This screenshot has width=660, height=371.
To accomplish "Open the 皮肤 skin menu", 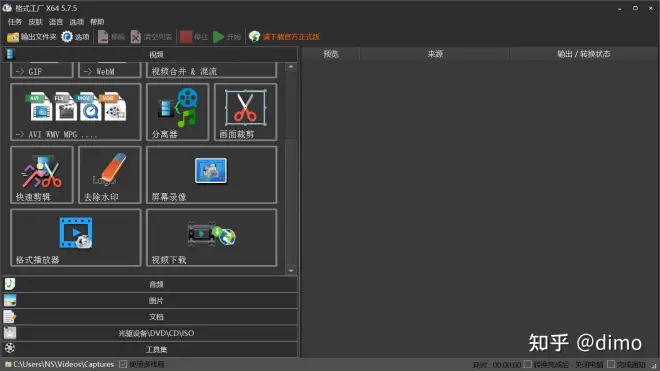I will coord(35,21).
